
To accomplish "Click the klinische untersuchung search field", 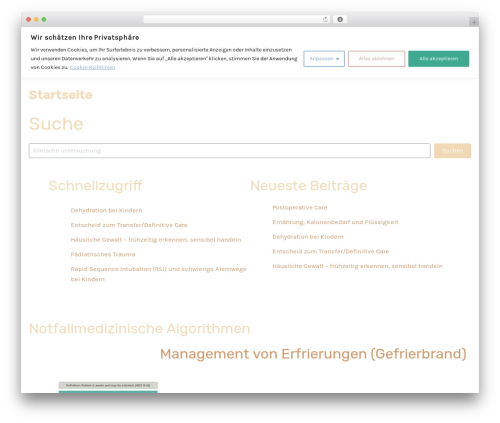I will [230, 151].
